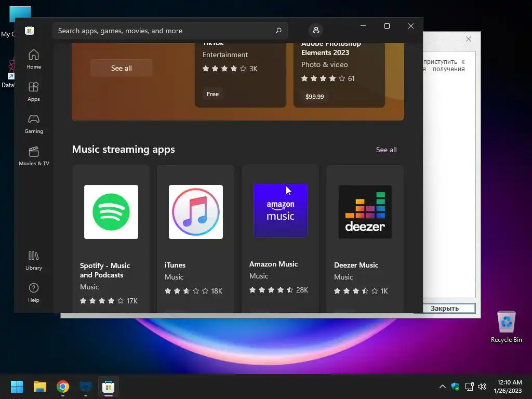Go to the Gaming section
Image resolution: width=532 pixels, height=399 pixels.
pyautogui.click(x=34, y=124)
